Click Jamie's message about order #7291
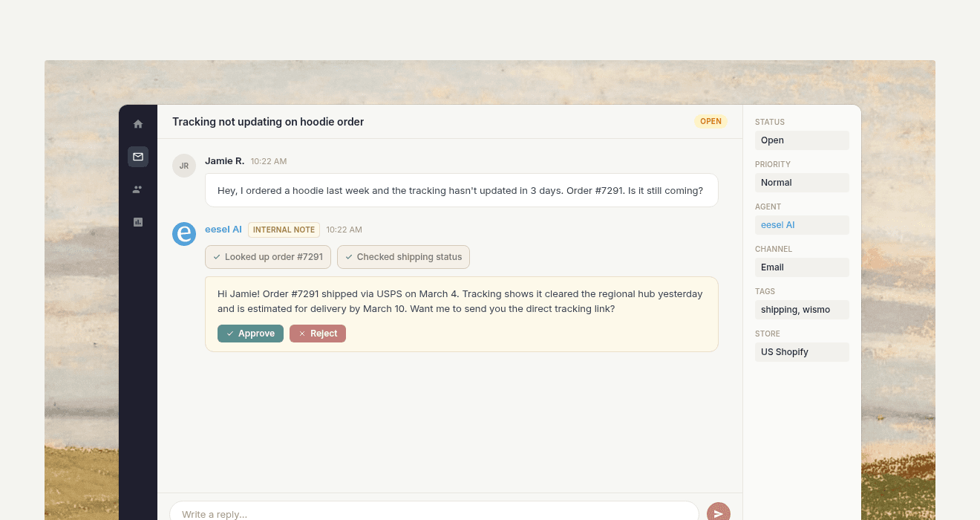980x520 pixels. click(x=461, y=190)
